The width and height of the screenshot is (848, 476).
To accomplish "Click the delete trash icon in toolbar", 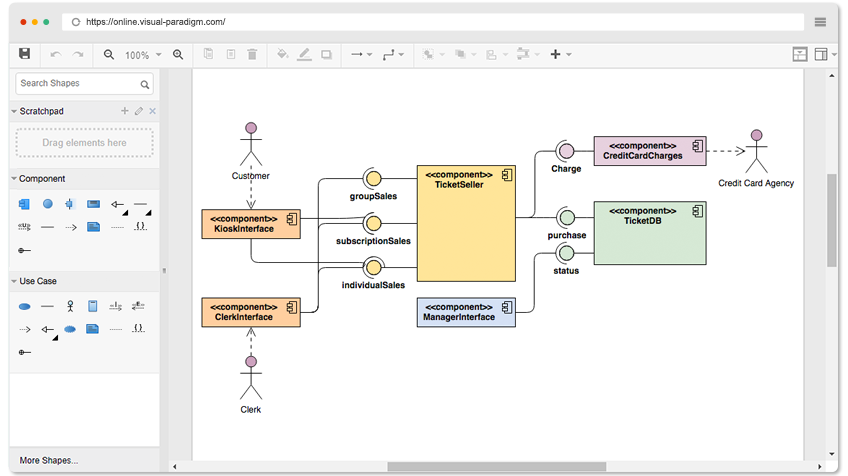I will [252, 54].
